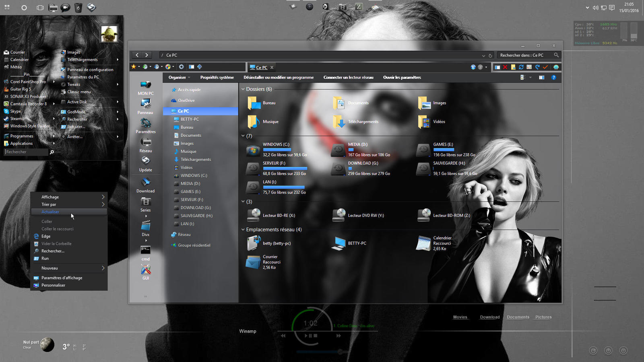Screen dimensions: 644x362
Task: Click the red X delete toolbar icon
Action: pyautogui.click(x=505, y=67)
